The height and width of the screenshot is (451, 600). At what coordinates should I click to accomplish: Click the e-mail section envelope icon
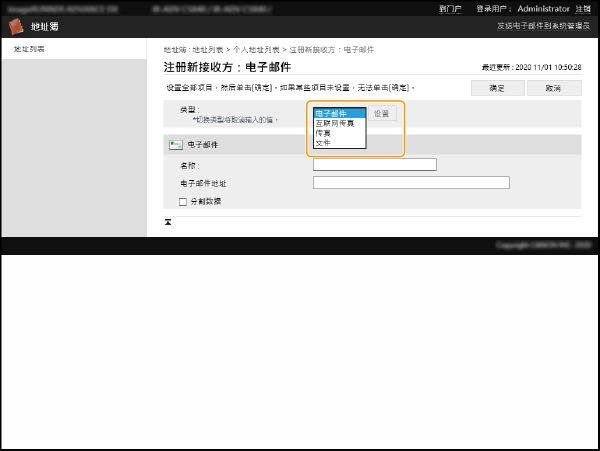click(175, 145)
